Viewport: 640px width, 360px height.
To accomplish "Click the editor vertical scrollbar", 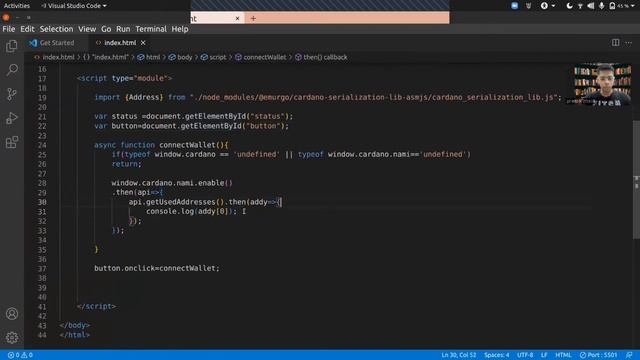I will coord(636,180).
